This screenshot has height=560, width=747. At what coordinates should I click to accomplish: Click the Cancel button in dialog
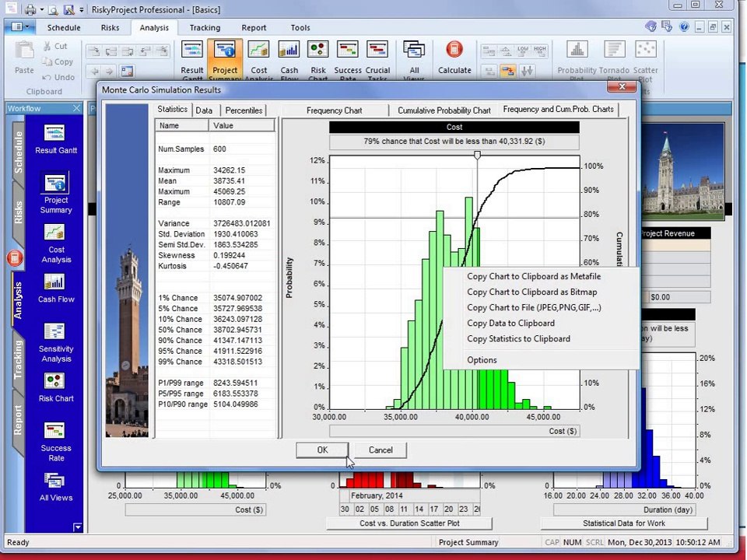pyautogui.click(x=381, y=450)
